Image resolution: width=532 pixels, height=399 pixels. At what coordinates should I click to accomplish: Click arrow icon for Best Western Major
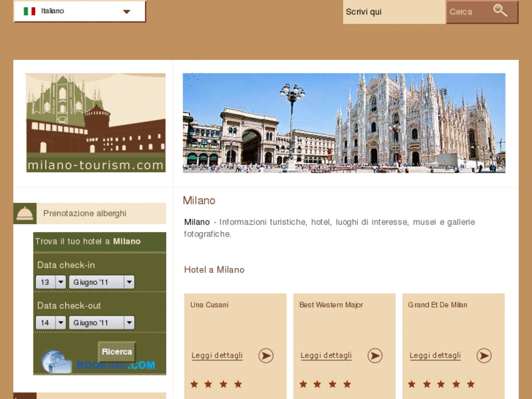375,356
